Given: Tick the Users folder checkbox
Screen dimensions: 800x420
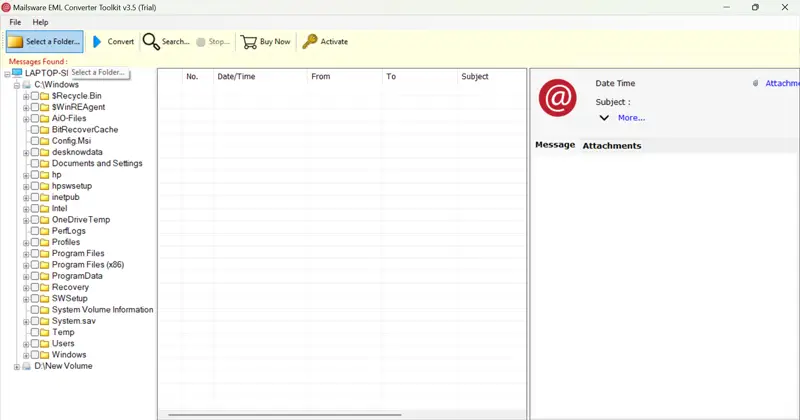Looking at the screenshot, I should tap(35, 343).
